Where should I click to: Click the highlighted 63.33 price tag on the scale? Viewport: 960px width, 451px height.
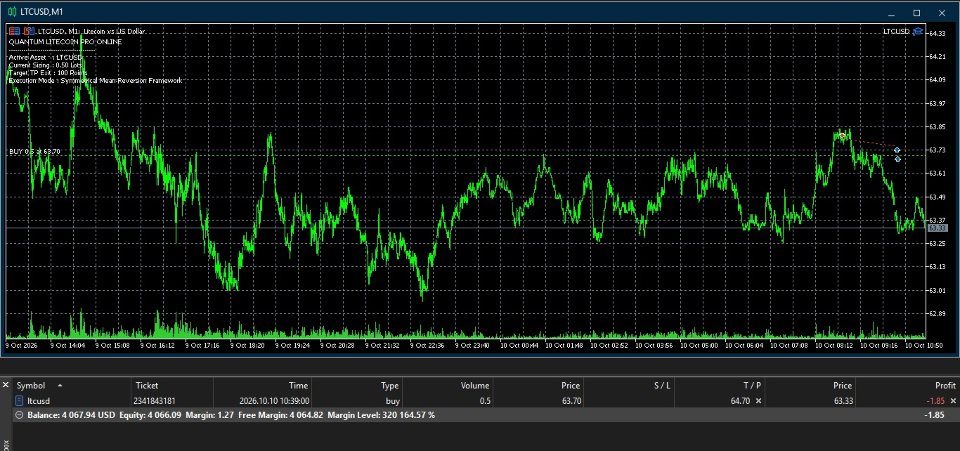click(x=937, y=228)
